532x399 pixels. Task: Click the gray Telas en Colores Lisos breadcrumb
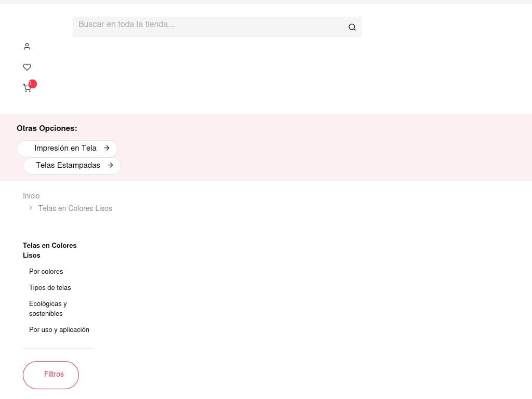pos(75,208)
